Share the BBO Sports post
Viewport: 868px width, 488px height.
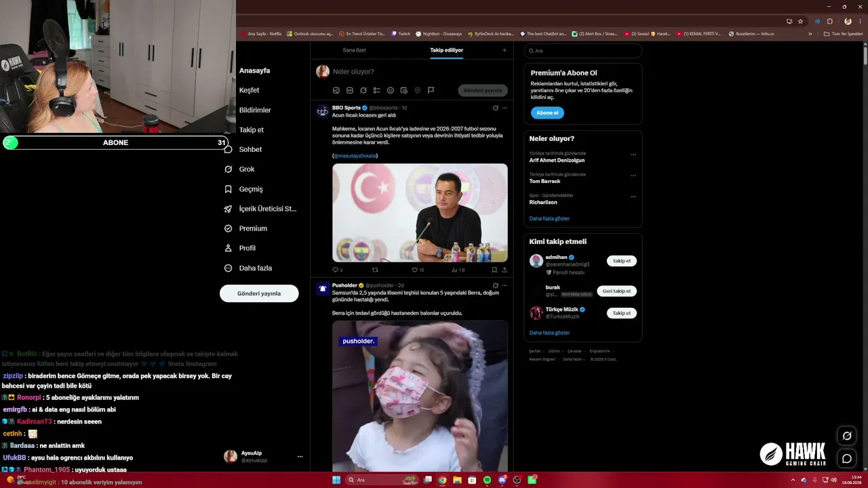click(505, 270)
